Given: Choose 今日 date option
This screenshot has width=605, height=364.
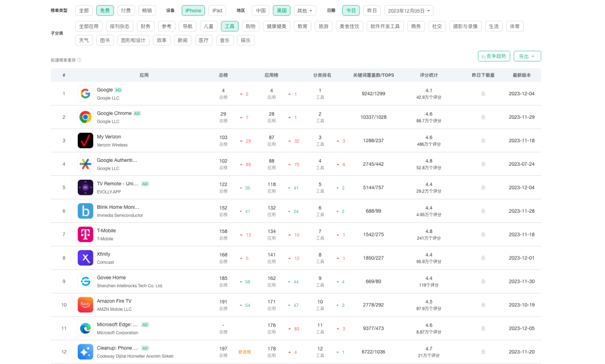Looking at the screenshot, I should tap(351, 11).
